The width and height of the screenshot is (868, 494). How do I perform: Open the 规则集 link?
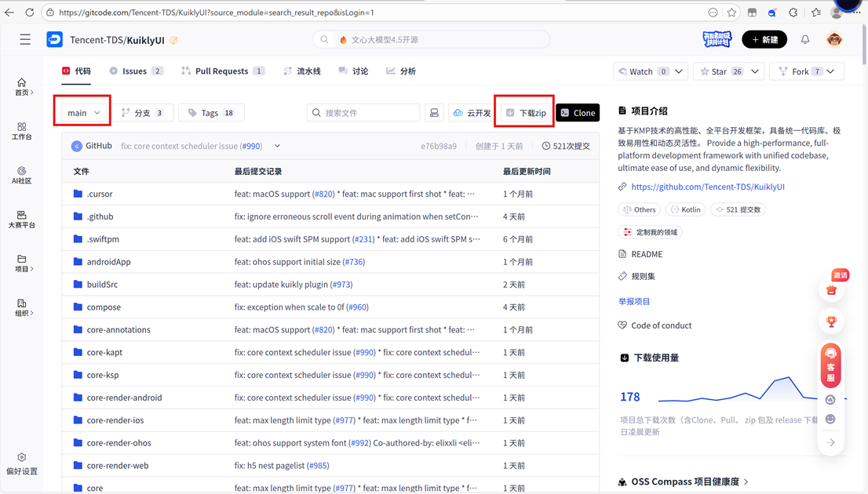[644, 276]
